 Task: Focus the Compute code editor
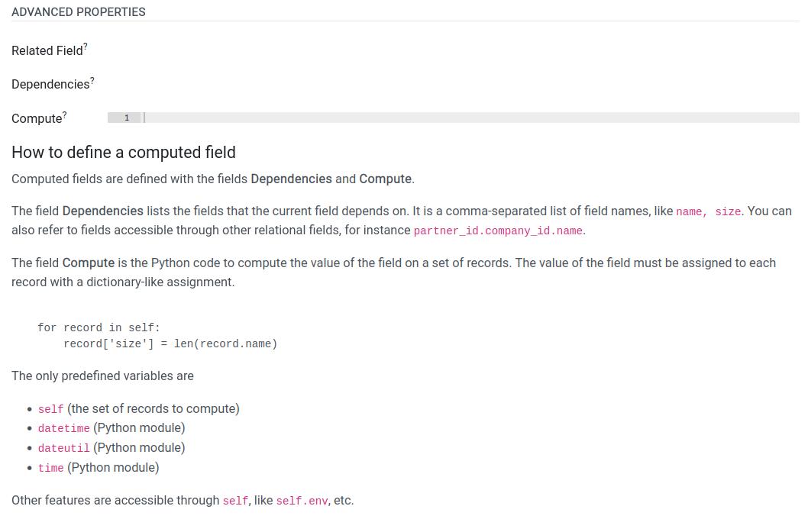click(471, 118)
